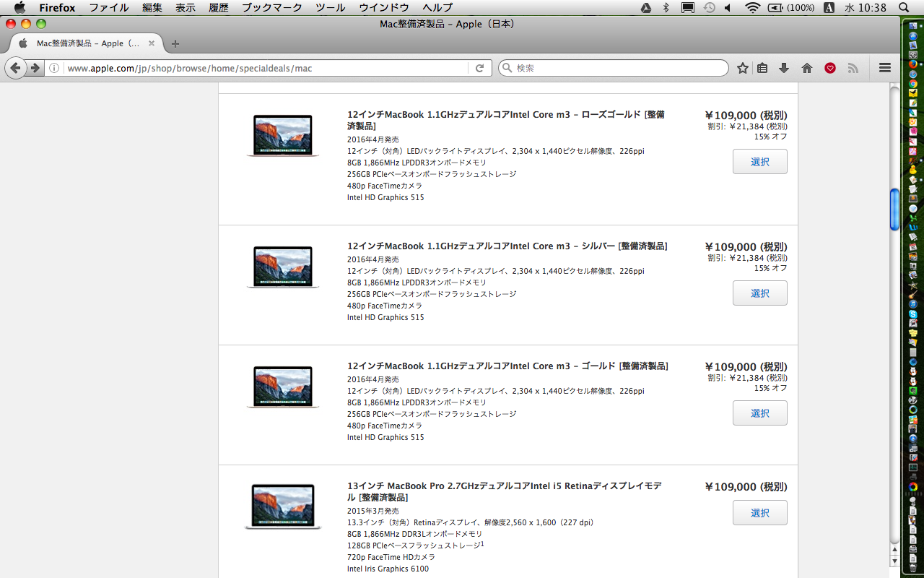The image size is (924, 578).
Task: Open the 表示 menu
Action: pyautogui.click(x=186, y=8)
